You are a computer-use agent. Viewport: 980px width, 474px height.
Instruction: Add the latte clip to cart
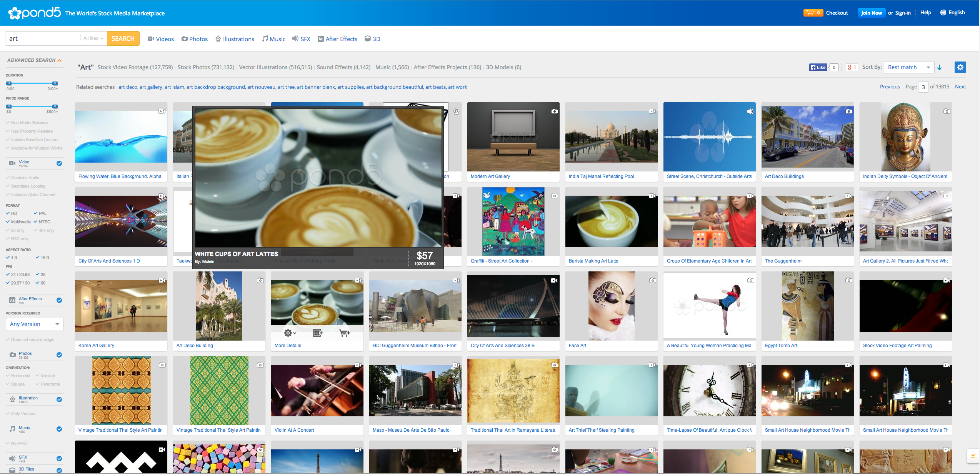tap(344, 333)
